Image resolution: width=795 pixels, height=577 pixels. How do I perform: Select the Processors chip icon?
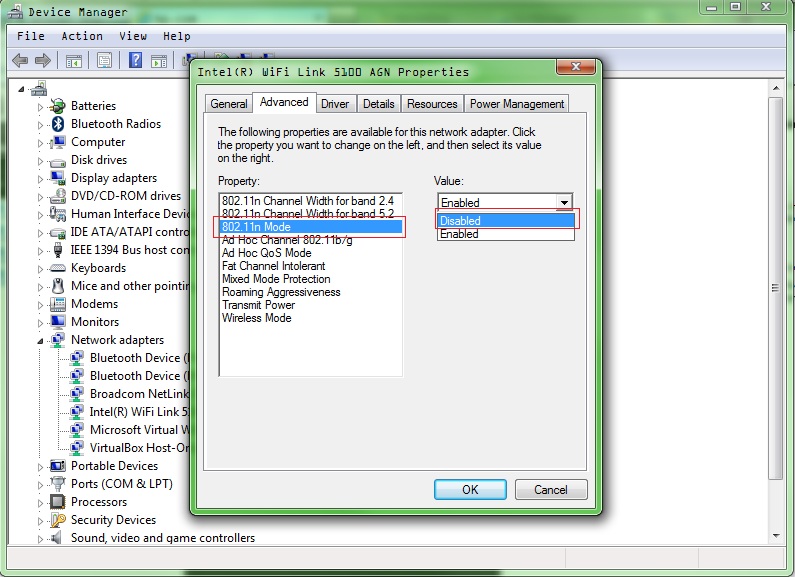tap(58, 501)
